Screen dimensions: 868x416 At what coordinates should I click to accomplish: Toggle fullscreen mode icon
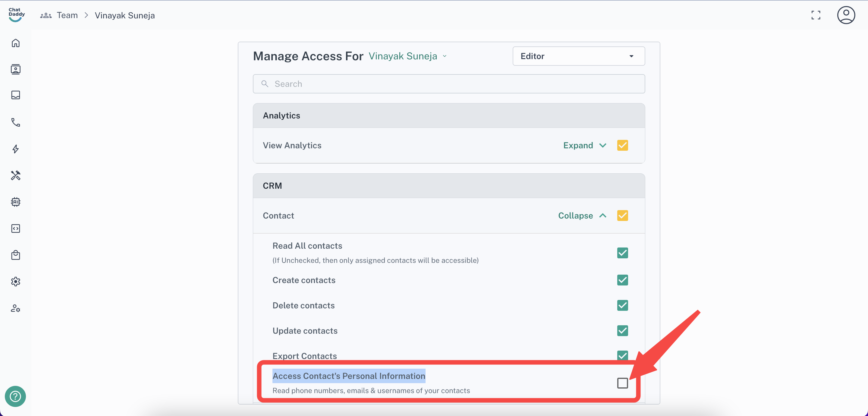pyautogui.click(x=816, y=15)
